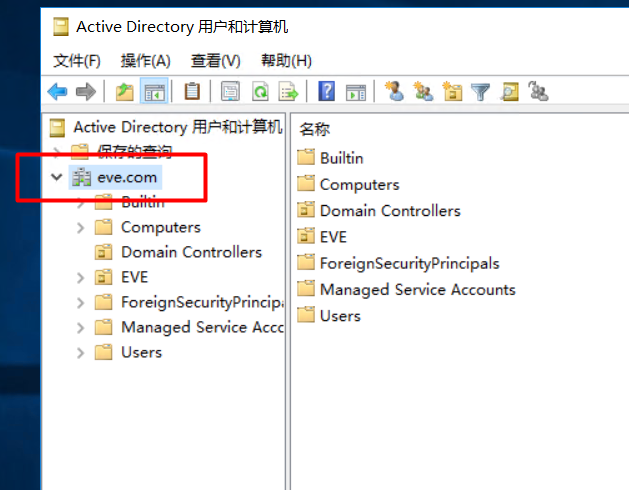The width and height of the screenshot is (629, 490).
Task: Expand the EVE organizational unit node
Action: [x=81, y=278]
